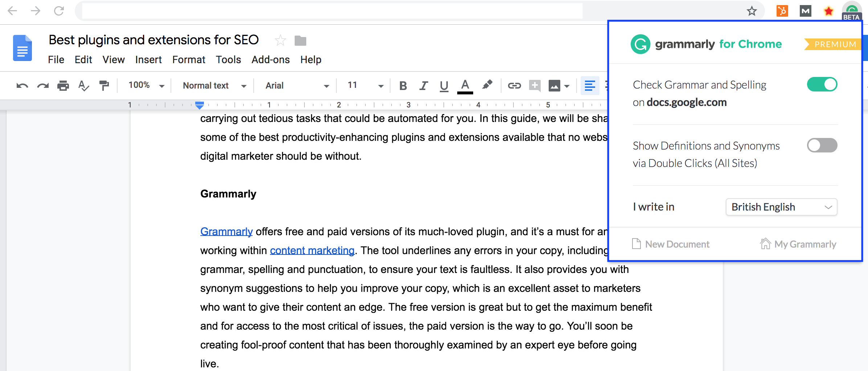Redo the last undone action

coord(43,86)
